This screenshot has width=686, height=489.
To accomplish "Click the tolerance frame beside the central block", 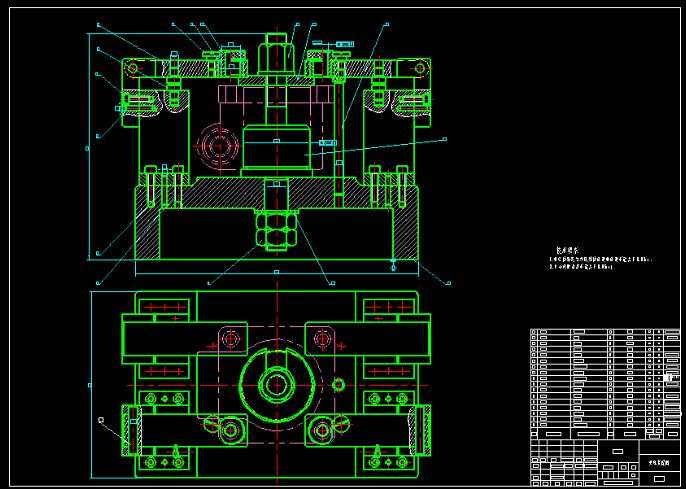I will point(326,143).
